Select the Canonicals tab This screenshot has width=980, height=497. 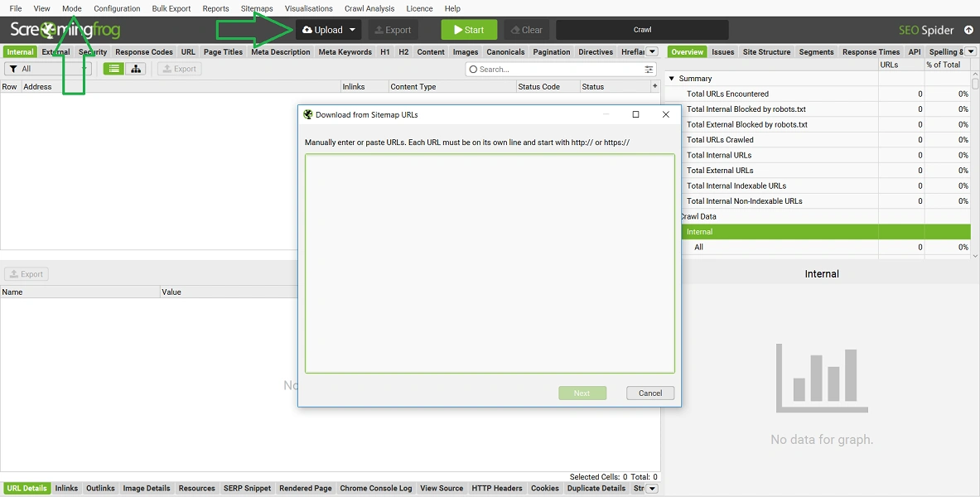point(505,52)
